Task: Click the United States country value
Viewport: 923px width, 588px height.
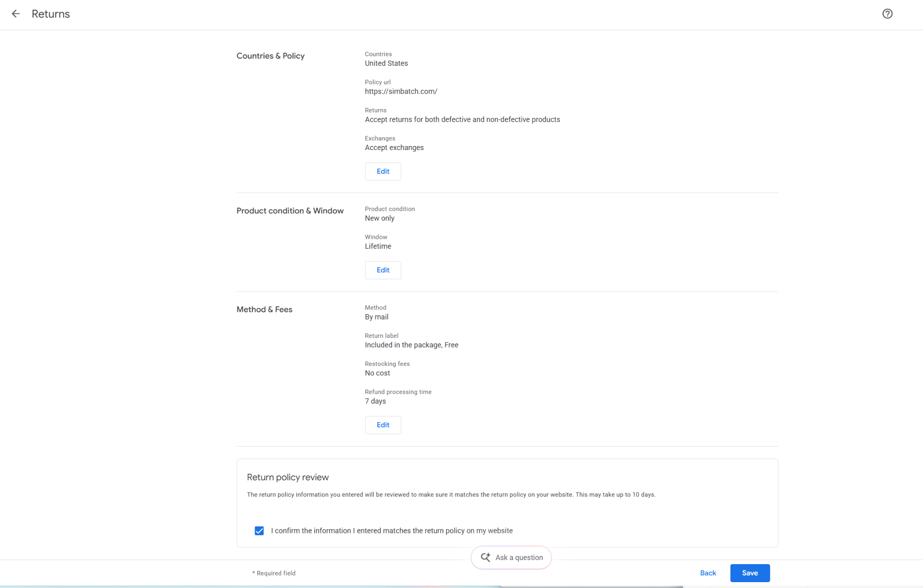Action: (386, 64)
